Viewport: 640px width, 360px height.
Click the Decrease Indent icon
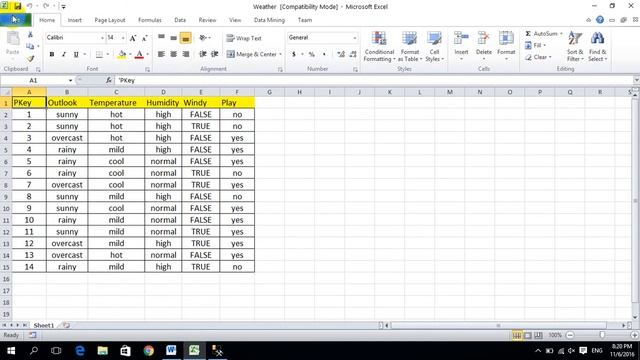[x=203, y=54]
